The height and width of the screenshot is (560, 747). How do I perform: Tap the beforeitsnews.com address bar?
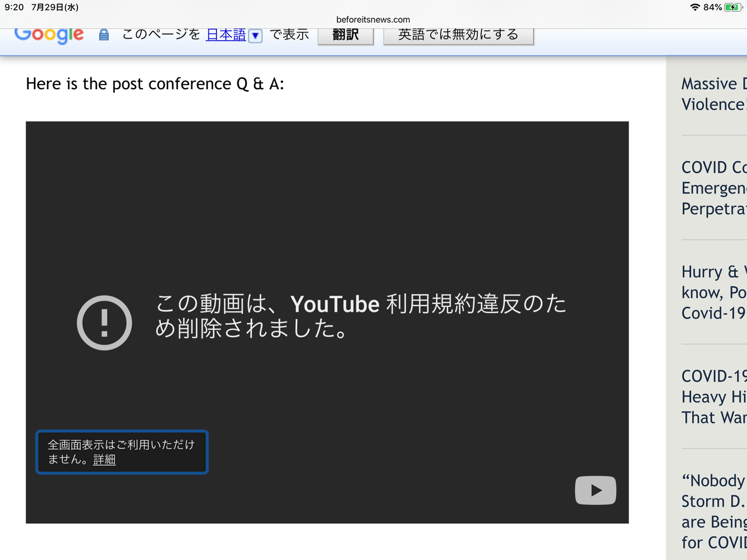[x=373, y=19]
